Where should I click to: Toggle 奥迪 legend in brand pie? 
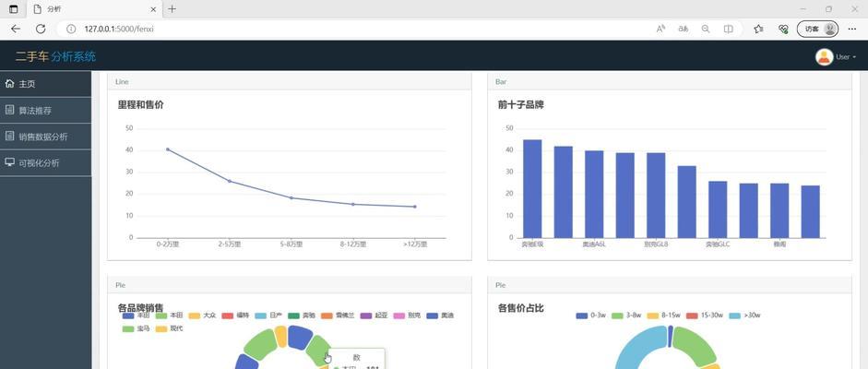440,315
